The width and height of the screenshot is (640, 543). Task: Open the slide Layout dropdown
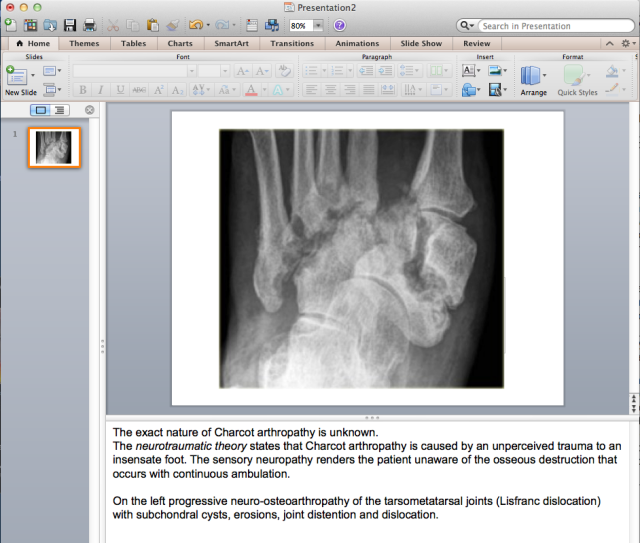pos(52,71)
